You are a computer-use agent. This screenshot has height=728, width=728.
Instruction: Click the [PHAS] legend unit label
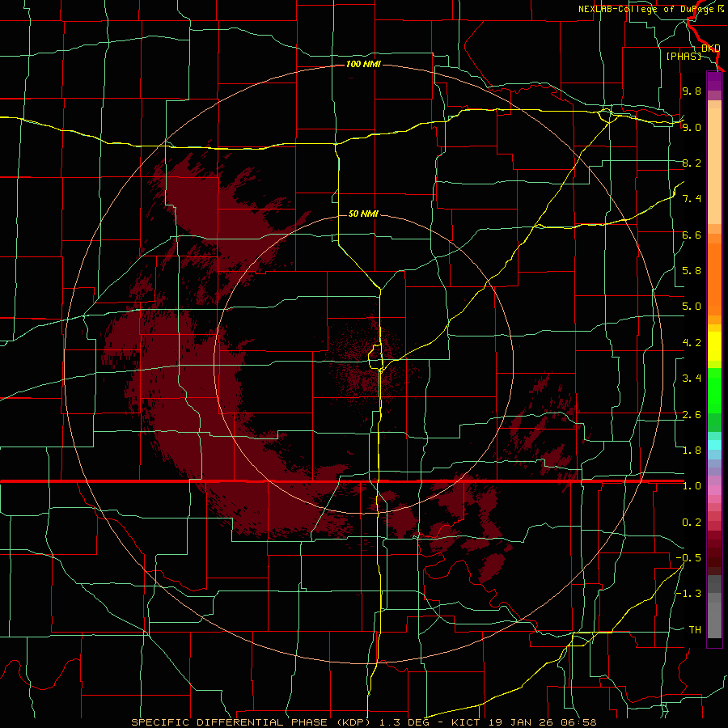[684, 56]
